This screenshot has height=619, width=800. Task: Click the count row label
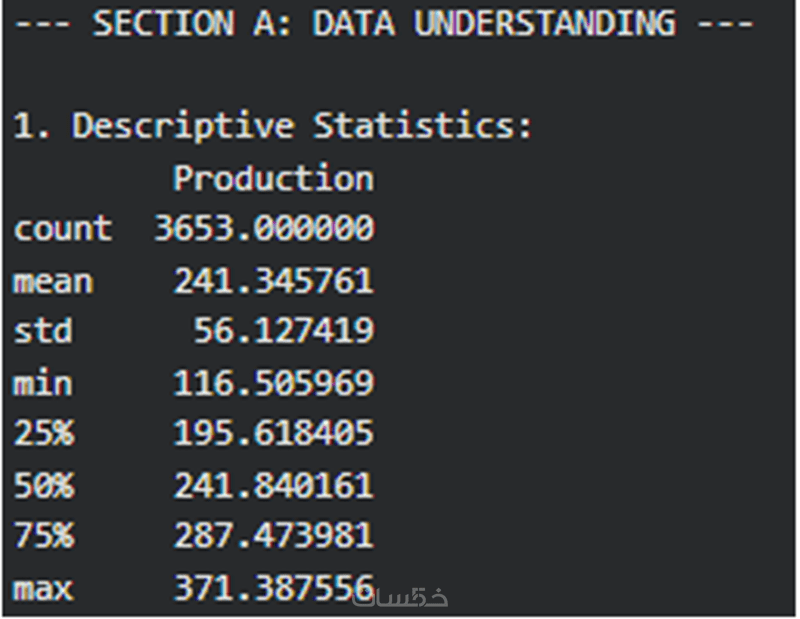click(62, 230)
